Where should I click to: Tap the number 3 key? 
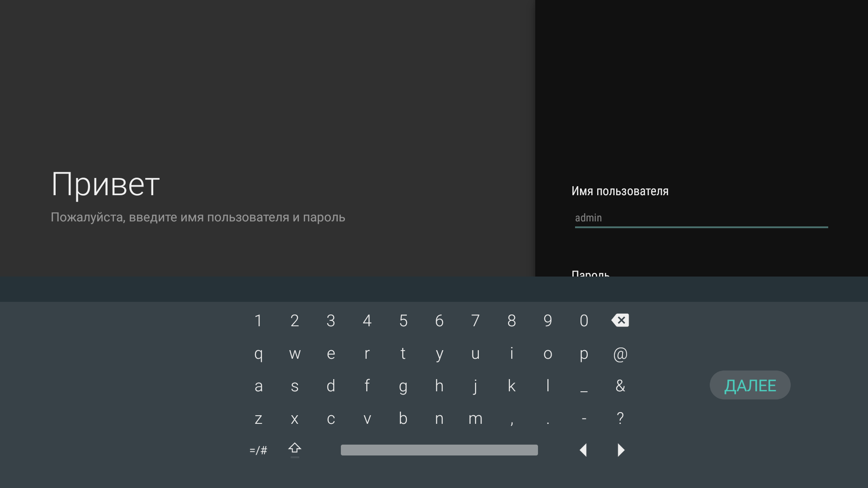331,321
